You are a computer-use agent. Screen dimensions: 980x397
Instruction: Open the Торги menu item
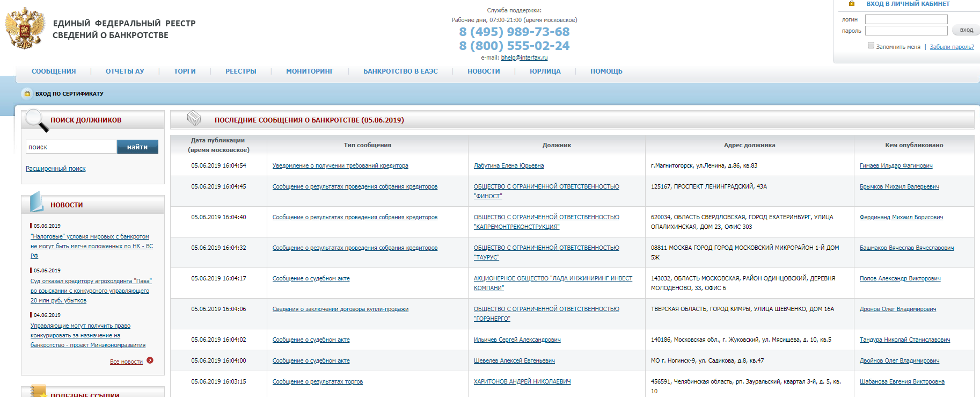[x=185, y=71]
